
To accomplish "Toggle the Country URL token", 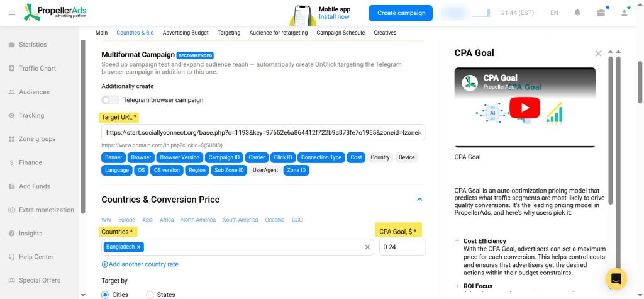I will tap(380, 157).
